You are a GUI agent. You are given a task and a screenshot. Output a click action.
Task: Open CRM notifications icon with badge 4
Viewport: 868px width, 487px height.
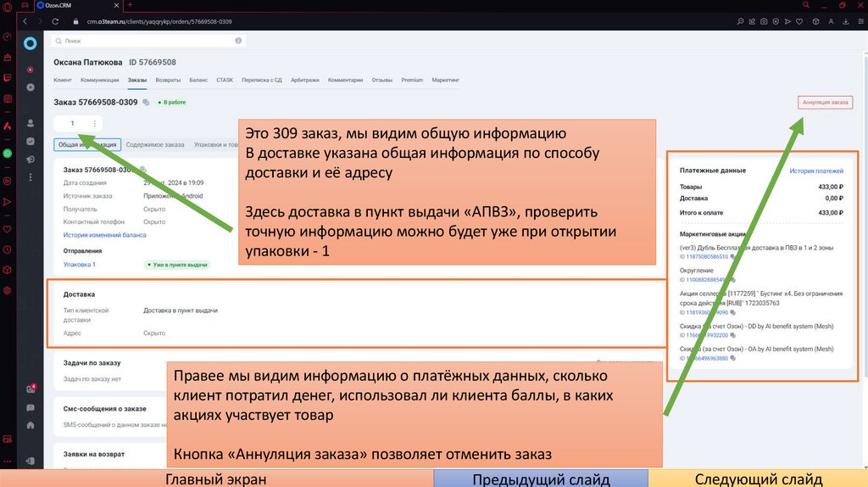pyautogui.click(x=31, y=389)
